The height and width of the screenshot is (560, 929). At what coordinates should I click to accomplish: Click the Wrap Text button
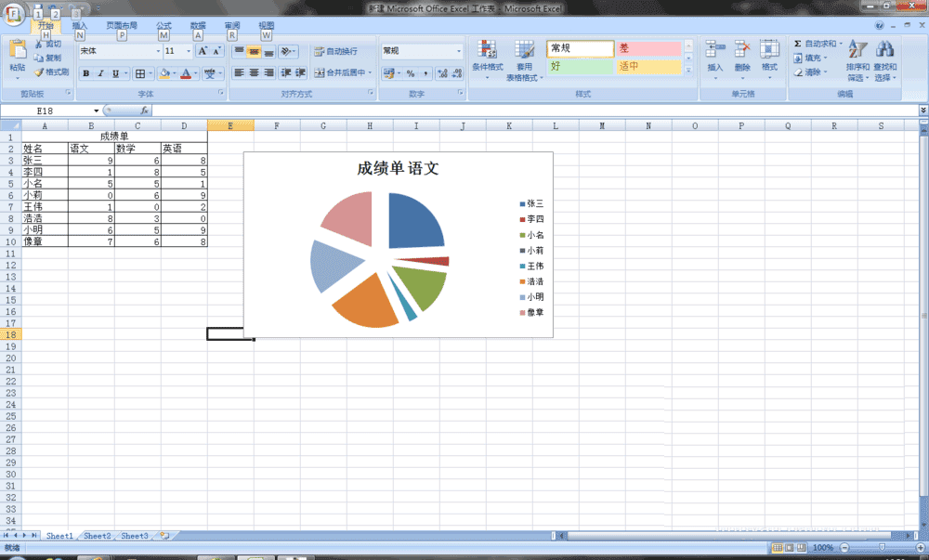point(336,51)
